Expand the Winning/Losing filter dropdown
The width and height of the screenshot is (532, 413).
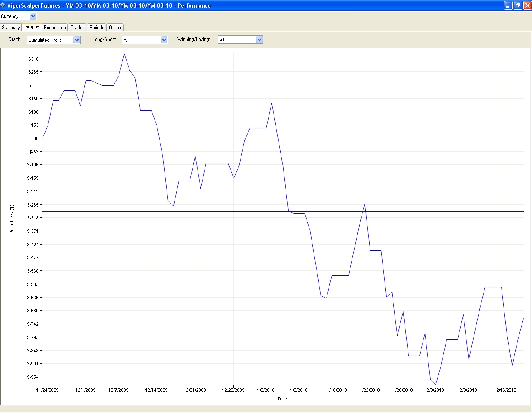point(240,40)
